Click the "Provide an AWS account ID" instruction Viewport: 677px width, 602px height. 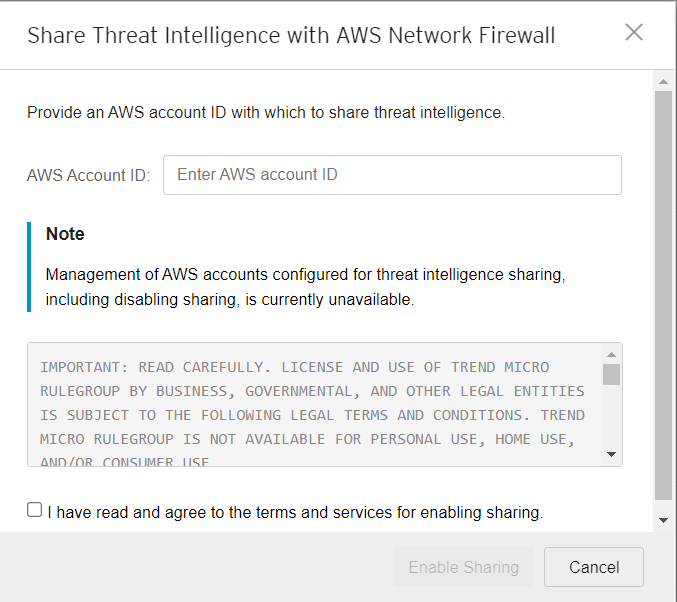[266, 113]
